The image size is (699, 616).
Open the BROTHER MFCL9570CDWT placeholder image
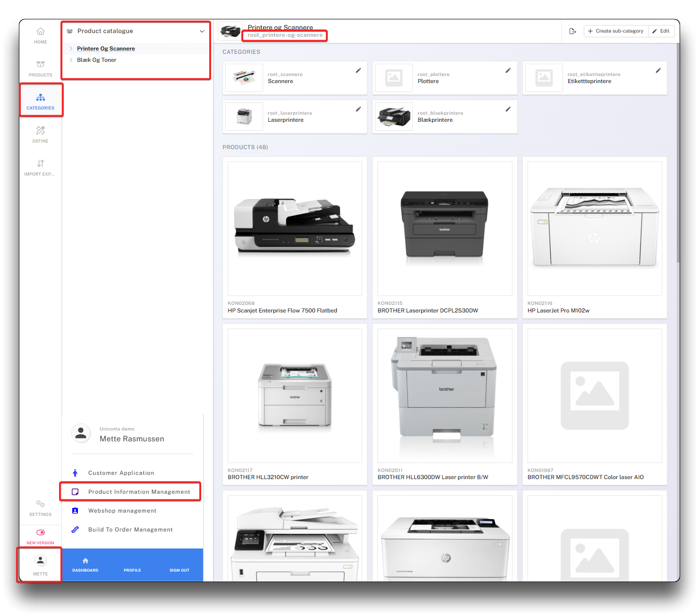coord(595,396)
